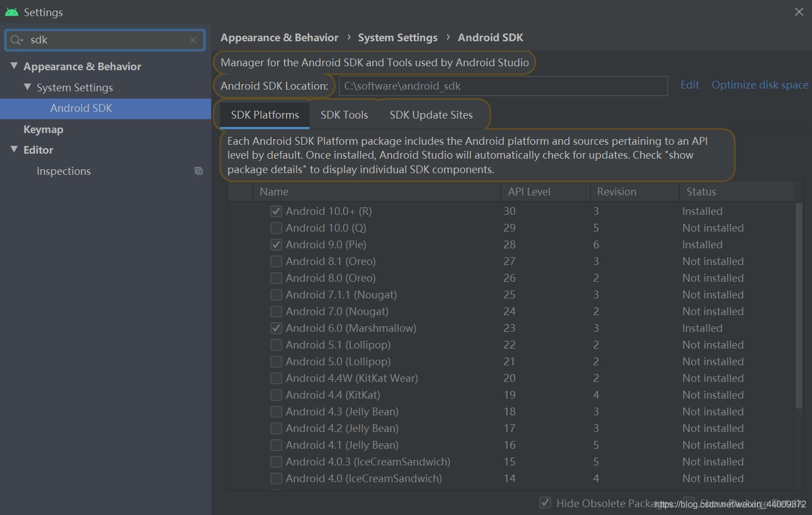
Task: Sort table by API Level header
Action: pos(545,192)
